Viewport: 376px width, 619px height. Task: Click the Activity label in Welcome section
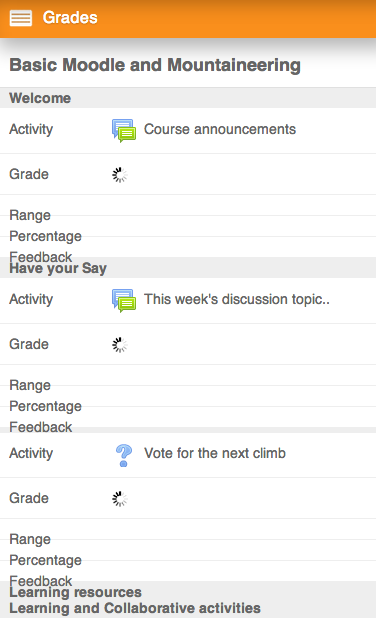pyautogui.click(x=31, y=129)
